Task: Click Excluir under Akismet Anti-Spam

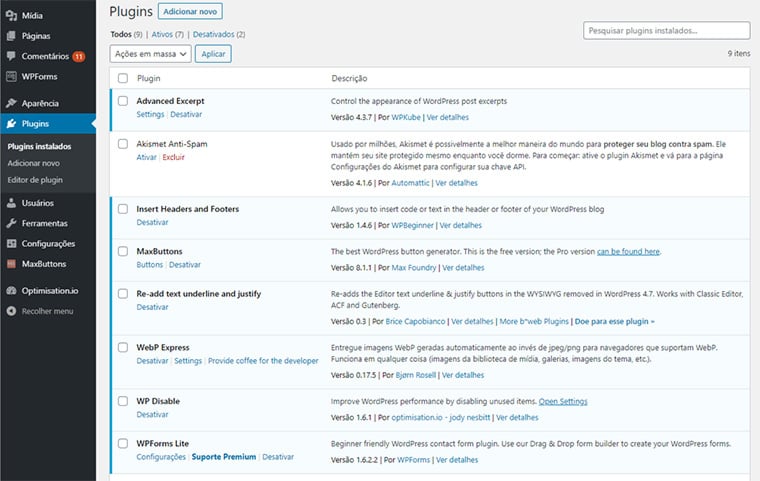Action: (x=174, y=157)
